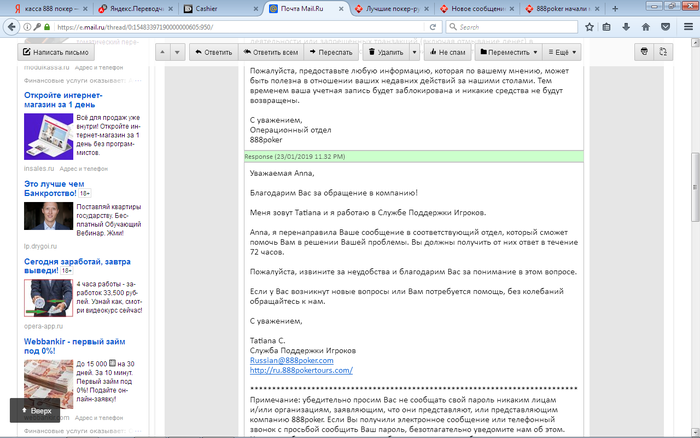Click the browser Search field
700x438 pixels.
pos(512,27)
